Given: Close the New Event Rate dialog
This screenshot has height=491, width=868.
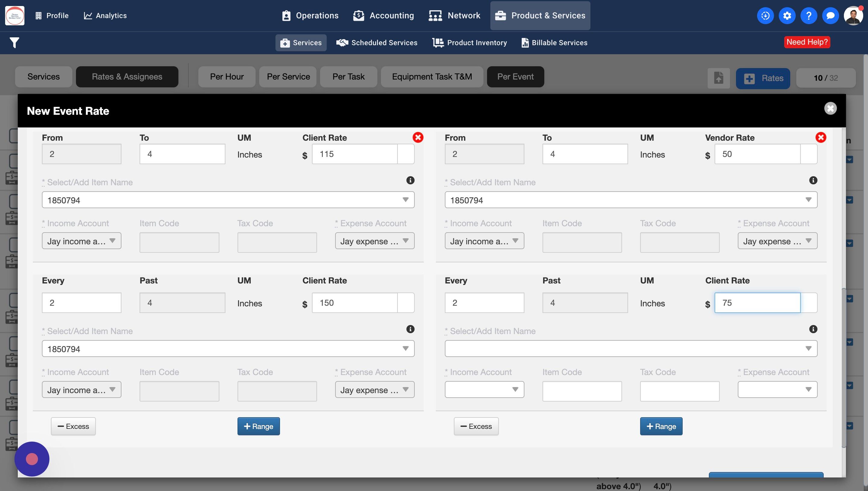Looking at the screenshot, I should coord(830,108).
